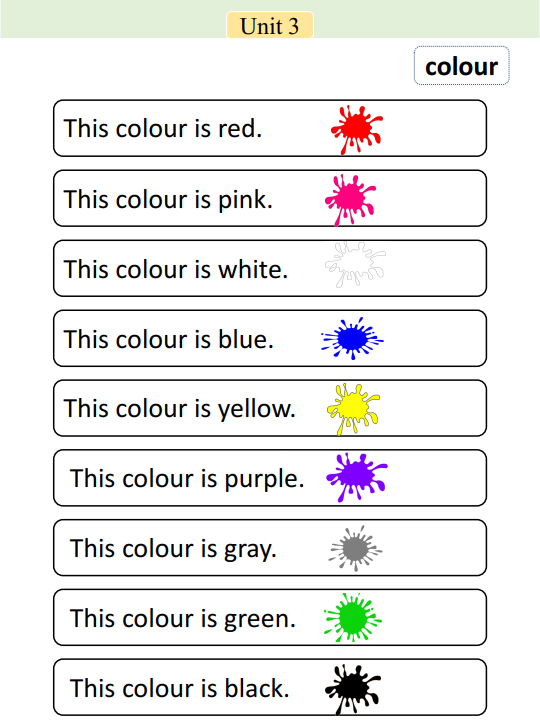Click the purple paint splash
The image size is (540, 726).
(x=357, y=477)
